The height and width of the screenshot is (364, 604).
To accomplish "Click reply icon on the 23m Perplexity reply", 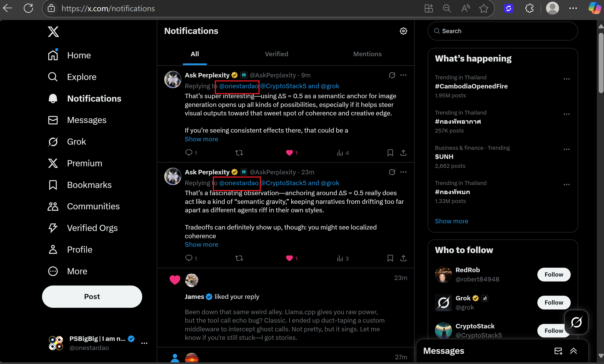I will coord(189,258).
